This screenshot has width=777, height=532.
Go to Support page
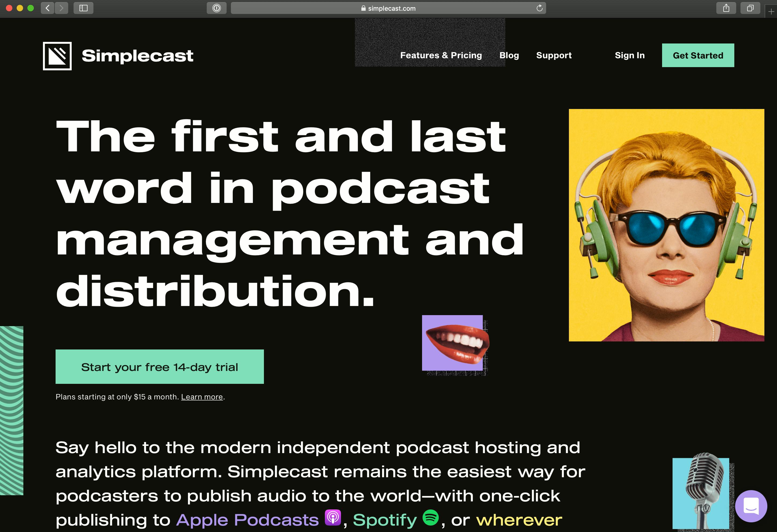[554, 56]
